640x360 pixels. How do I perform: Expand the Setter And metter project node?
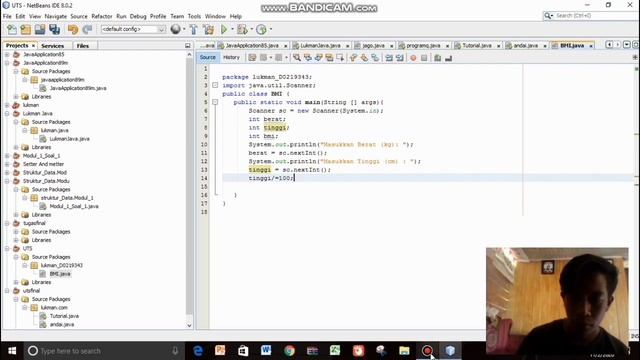pyautogui.click(x=7, y=164)
